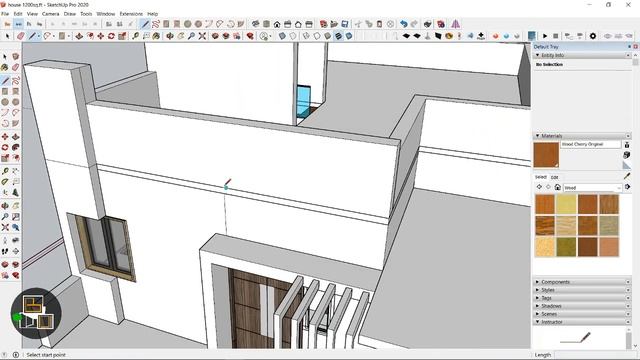
Task: Click the current Wood Cherry material preview
Action: click(x=546, y=155)
